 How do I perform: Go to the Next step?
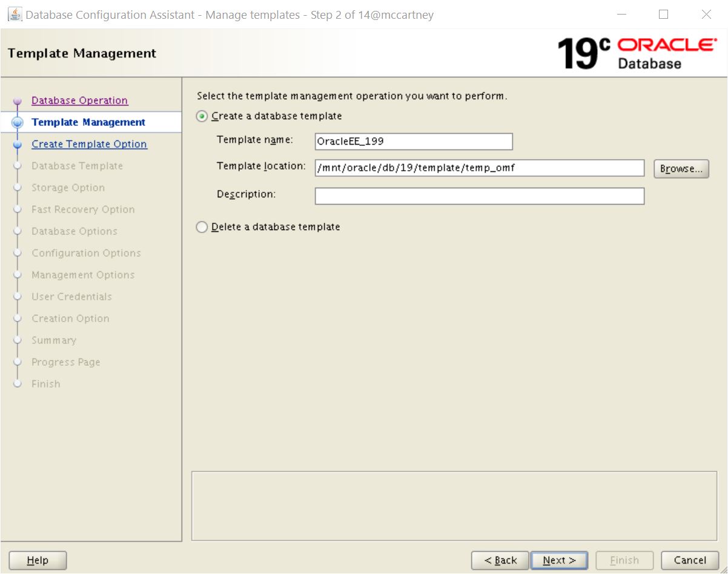pos(558,561)
